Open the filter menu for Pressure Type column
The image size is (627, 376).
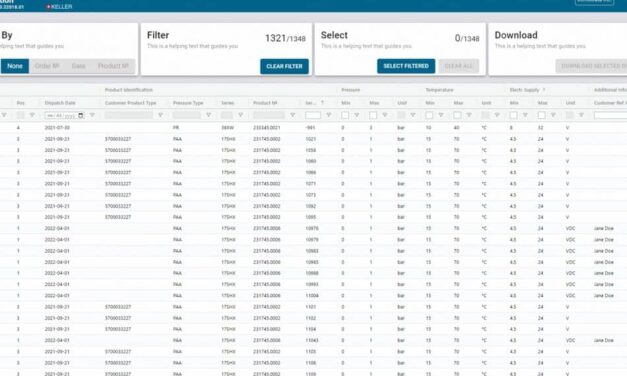click(x=208, y=115)
